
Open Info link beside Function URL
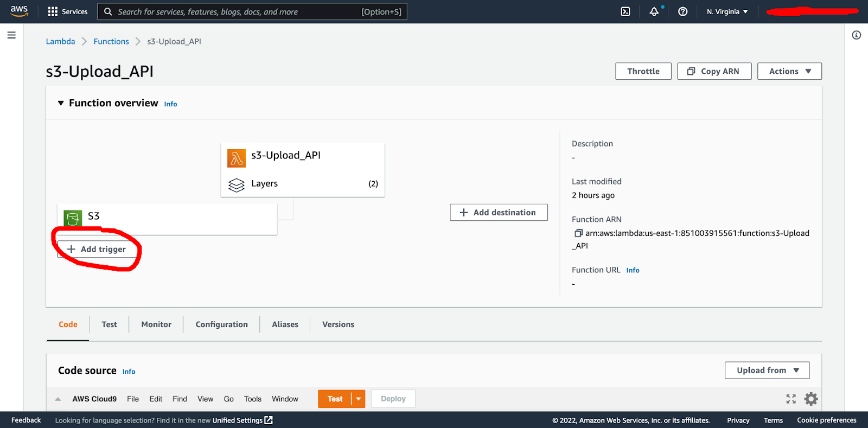(x=633, y=270)
